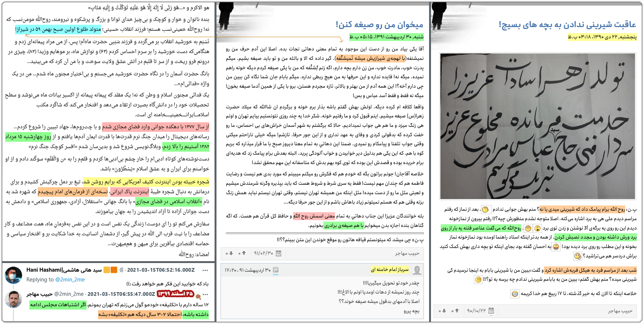
Task: Click author حبیب مهاجر in middle post footer
Action: point(407,253)
